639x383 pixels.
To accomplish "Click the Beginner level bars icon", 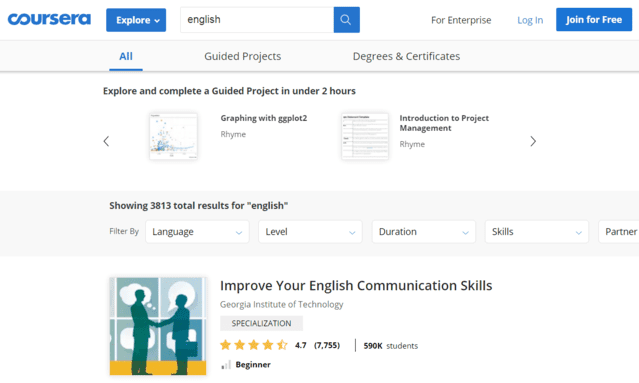I will [226, 365].
